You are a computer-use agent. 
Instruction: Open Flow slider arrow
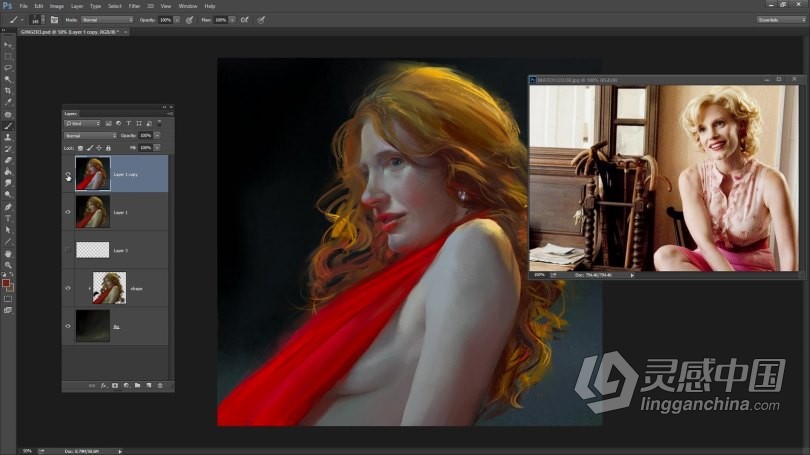pyautogui.click(x=232, y=20)
